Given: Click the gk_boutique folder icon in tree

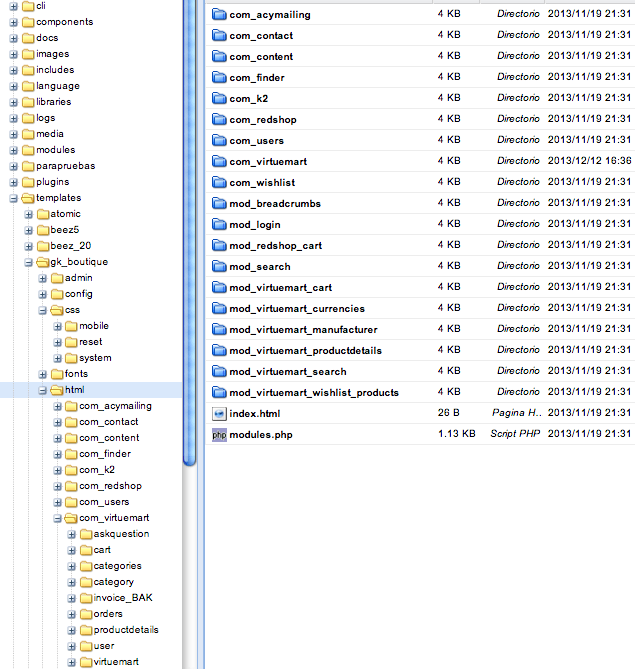Looking at the screenshot, I should [x=43, y=262].
